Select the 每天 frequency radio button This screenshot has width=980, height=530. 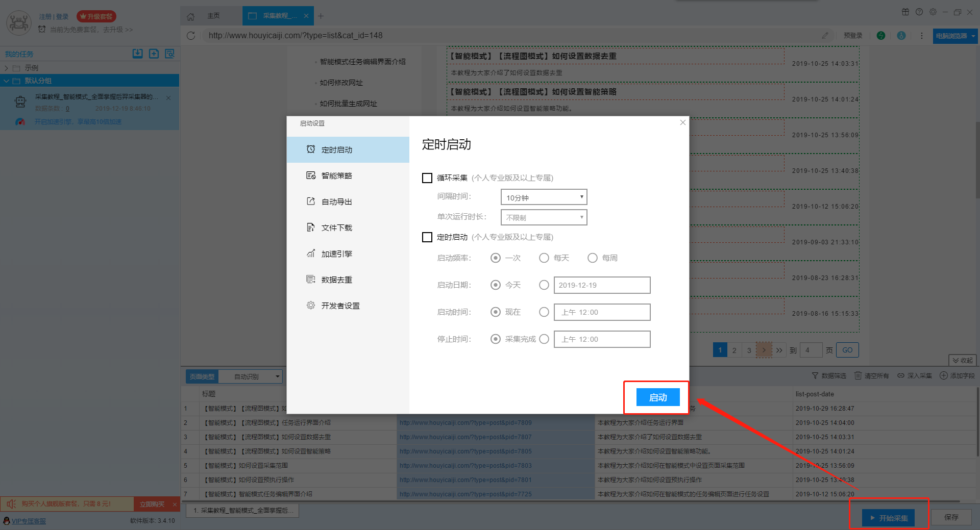tap(544, 258)
